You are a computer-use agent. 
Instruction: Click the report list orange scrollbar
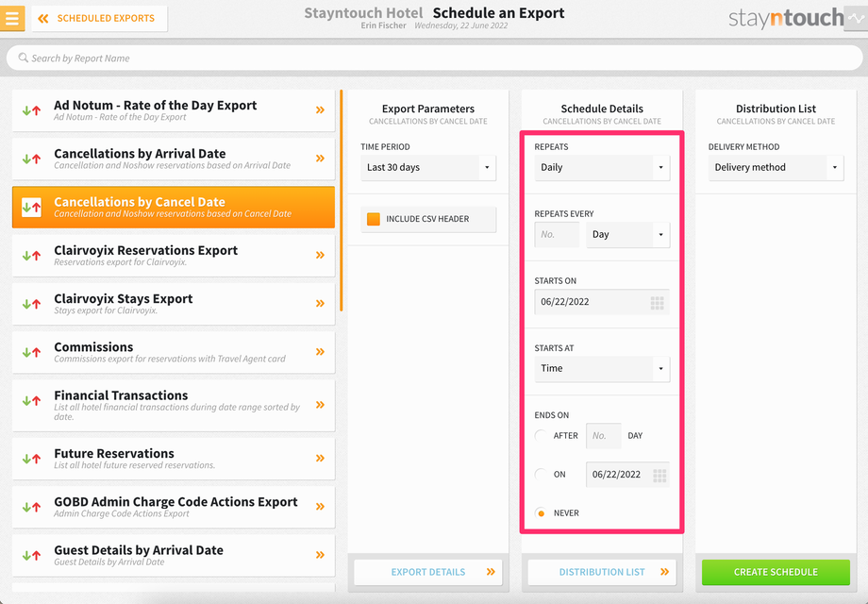click(341, 200)
